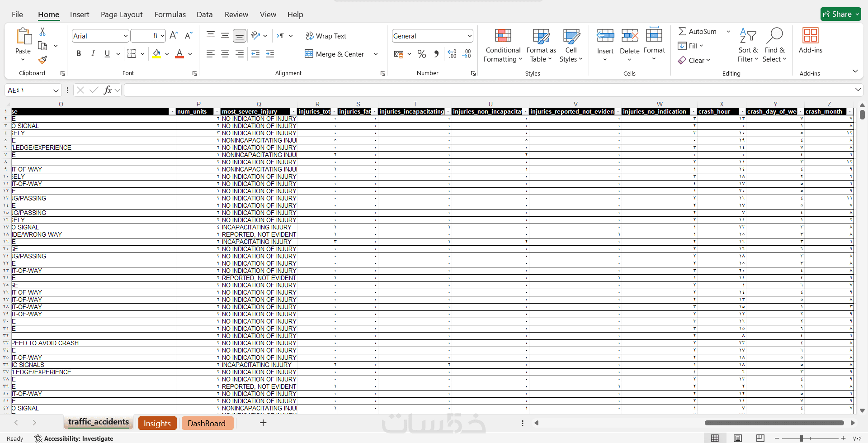Open the most_severe_injury filter dropdown
Viewport: 868px width, 443px height.
(x=293, y=112)
